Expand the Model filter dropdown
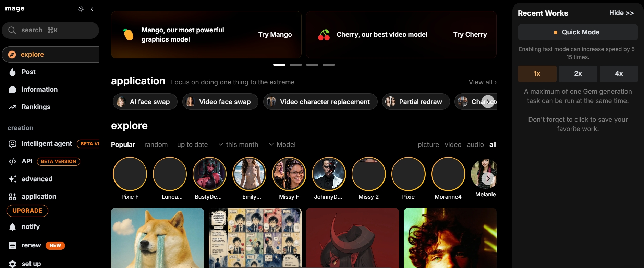The height and width of the screenshot is (268, 644). pos(282,145)
